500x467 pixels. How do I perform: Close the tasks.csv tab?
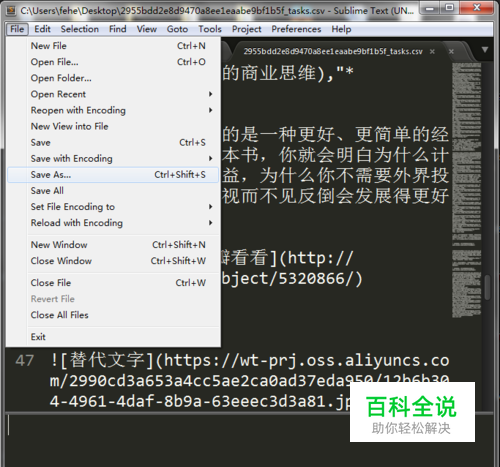(x=432, y=52)
